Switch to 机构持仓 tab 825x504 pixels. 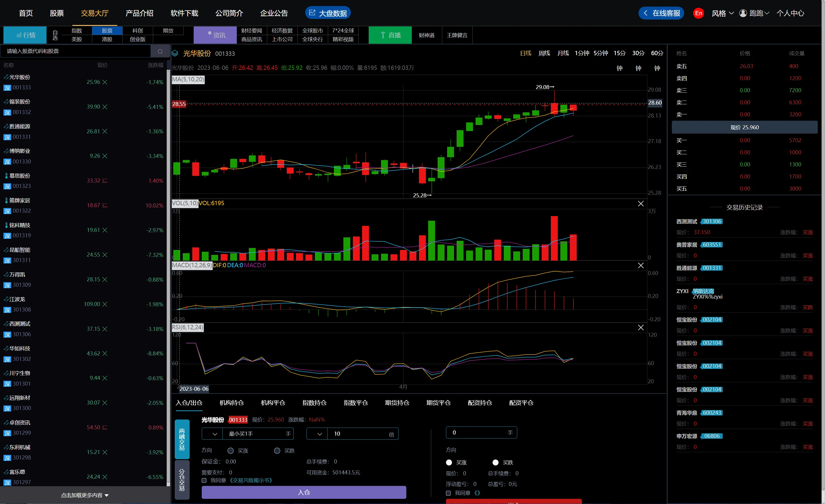[231, 403]
